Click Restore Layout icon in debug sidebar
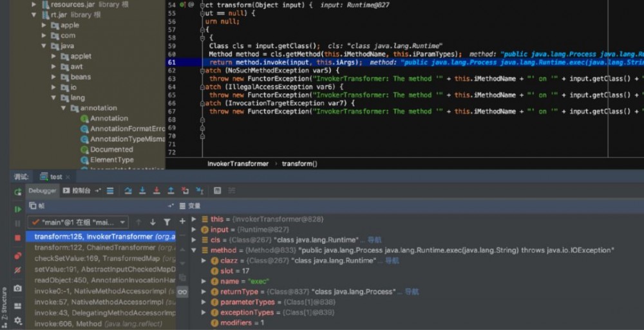The width and height of the screenshot is (644, 330). coord(17,306)
